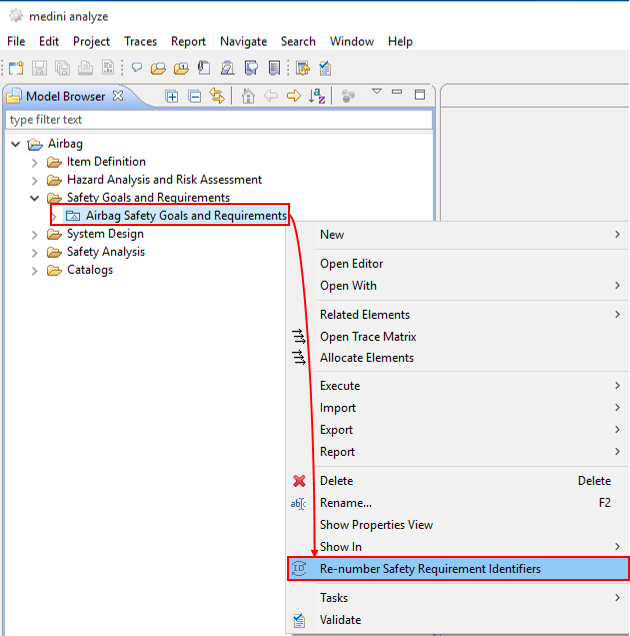Click the Print toolbar icon
This screenshot has height=636, width=630.
click(x=85, y=68)
